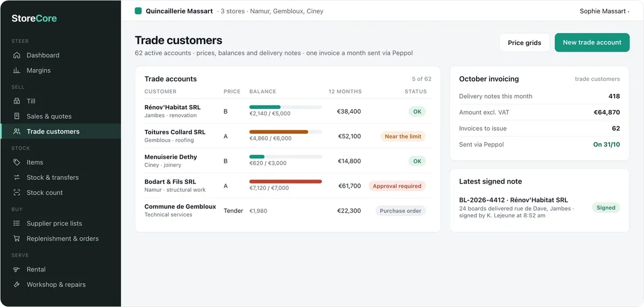
Task: Click the OK badge for Rénov'Habitat SRL
Action: click(x=417, y=112)
